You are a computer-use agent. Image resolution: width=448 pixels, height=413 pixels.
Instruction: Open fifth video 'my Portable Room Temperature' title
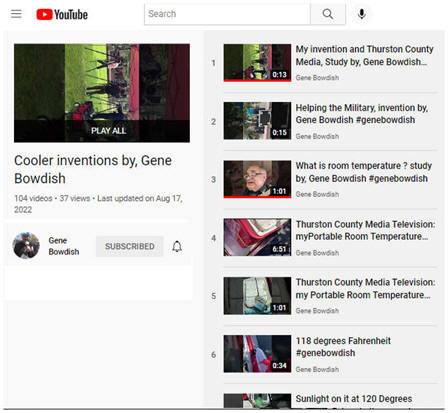click(365, 289)
